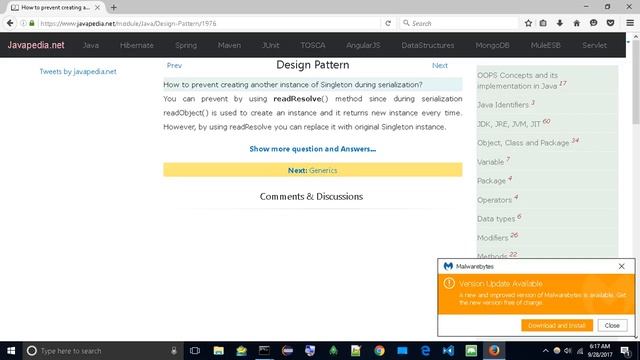Click the address bar URL
The width and height of the screenshot is (640, 360).
[128, 24]
